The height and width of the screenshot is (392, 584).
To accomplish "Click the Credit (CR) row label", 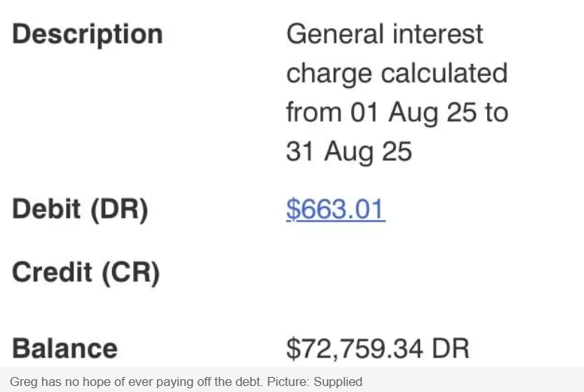I will pyautogui.click(x=86, y=272).
